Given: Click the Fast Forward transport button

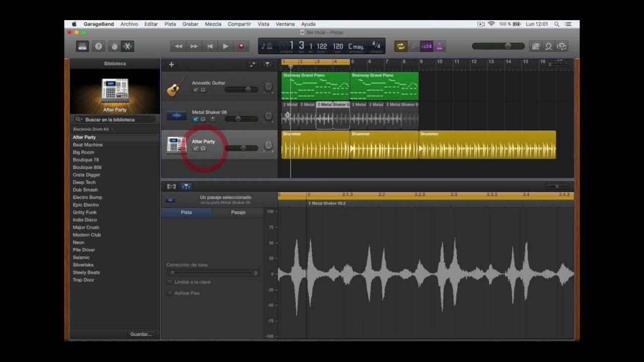Looking at the screenshot, I should point(194,46).
